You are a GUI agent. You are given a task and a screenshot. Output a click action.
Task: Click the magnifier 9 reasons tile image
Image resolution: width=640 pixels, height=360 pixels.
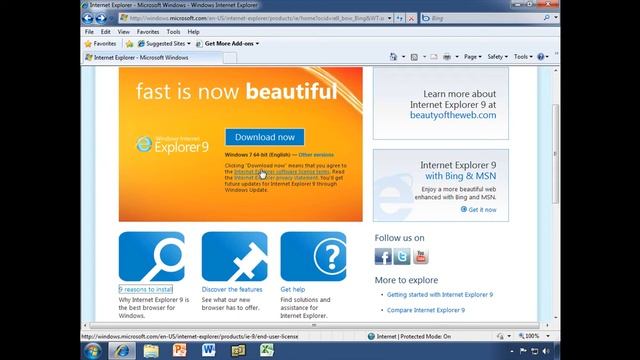pos(151,256)
